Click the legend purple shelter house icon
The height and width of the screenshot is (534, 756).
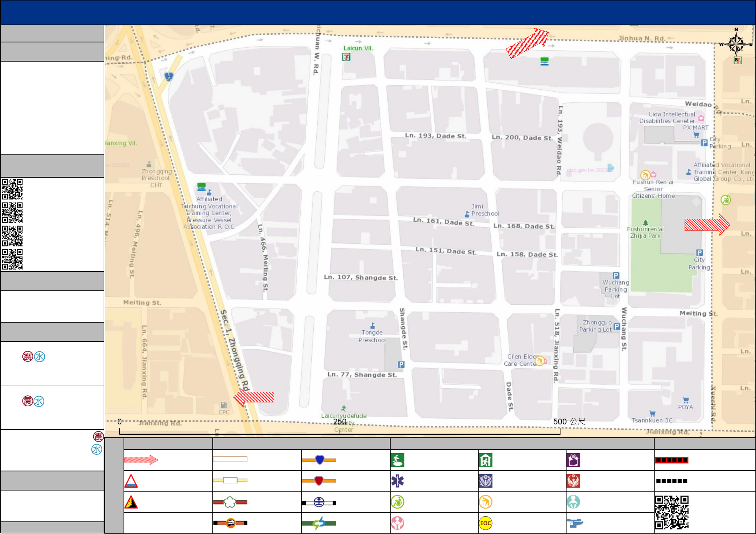(x=573, y=460)
